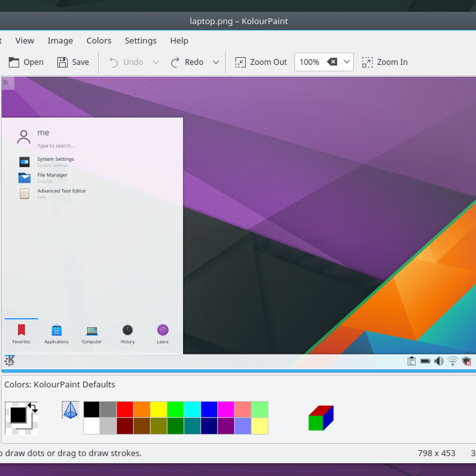
Task: Click the color similarity cube icon
Action: [x=321, y=418]
